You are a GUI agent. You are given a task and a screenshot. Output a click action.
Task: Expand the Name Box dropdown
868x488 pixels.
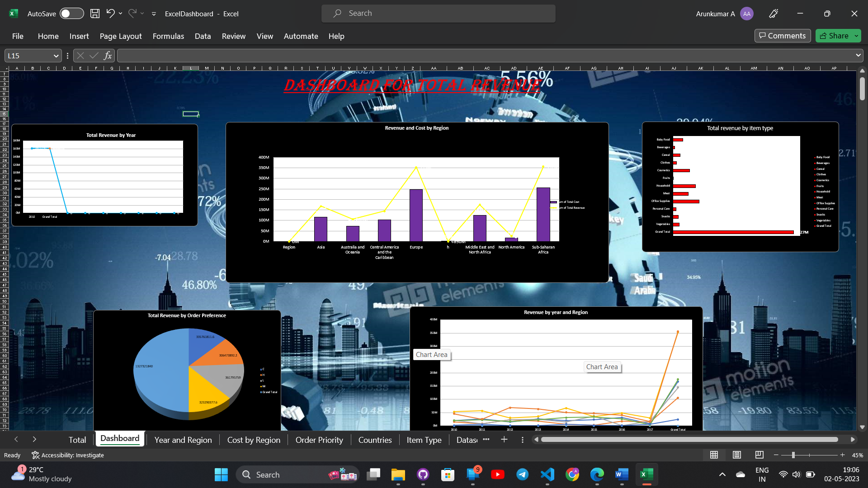[56, 56]
